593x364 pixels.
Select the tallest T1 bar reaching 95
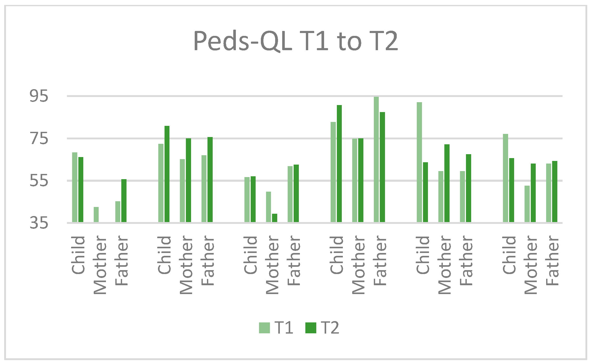click(376, 159)
